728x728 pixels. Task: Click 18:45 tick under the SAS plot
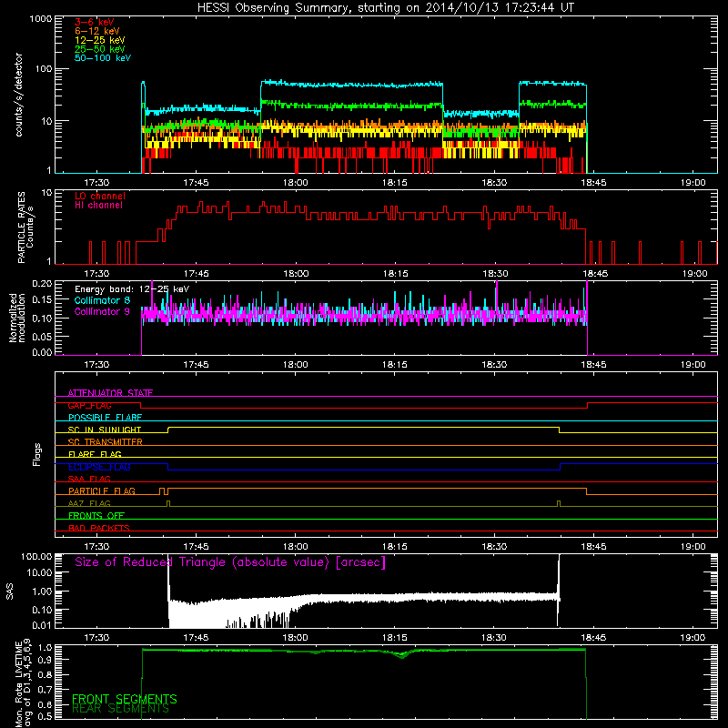click(593, 638)
